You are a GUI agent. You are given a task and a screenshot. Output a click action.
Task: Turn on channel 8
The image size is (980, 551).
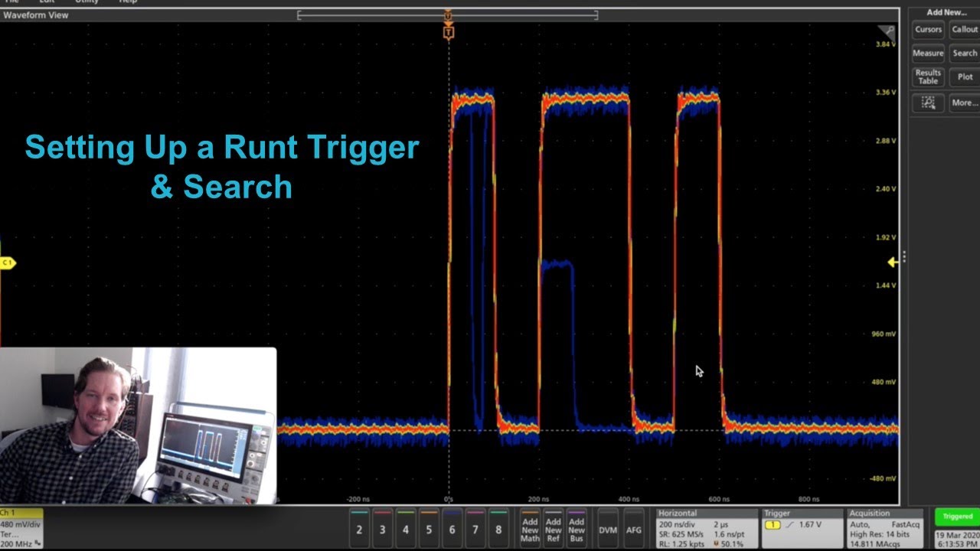498,527
